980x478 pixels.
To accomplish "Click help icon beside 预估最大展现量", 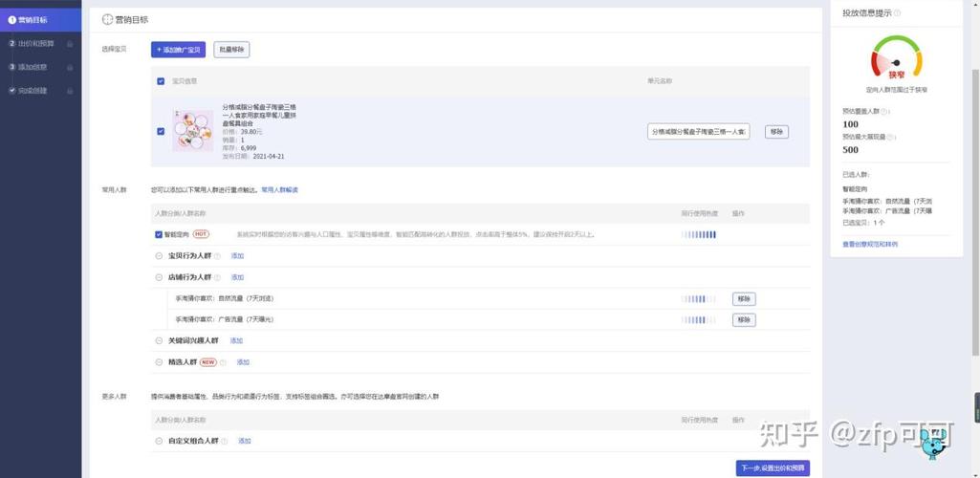I will 892,137.
